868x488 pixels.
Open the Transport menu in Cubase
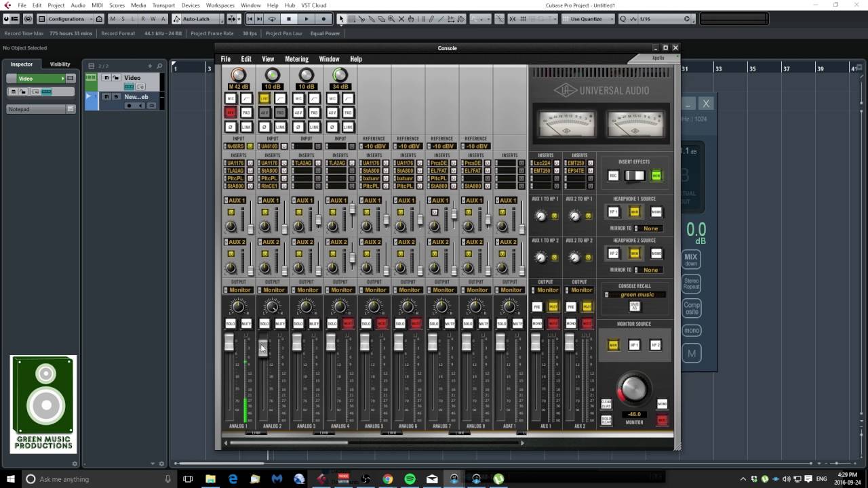[x=163, y=5]
